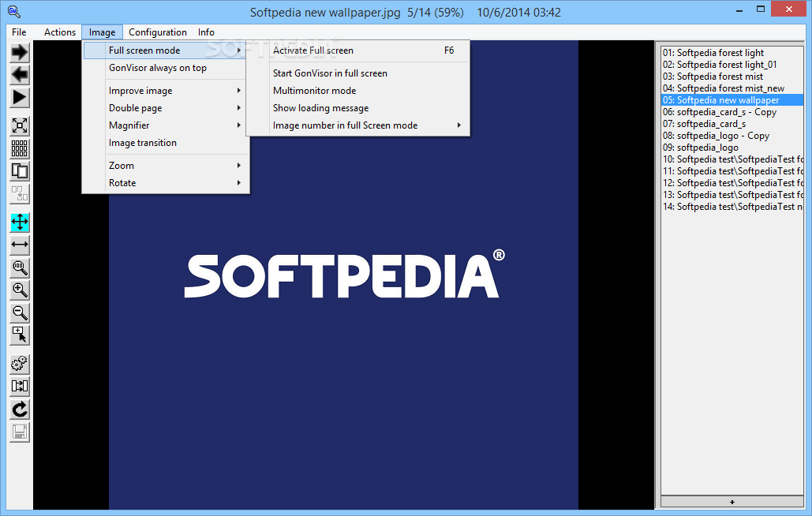The height and width of the screenshot is (516, 812).
Task: Expand Image number in full Screen mode submenu
Action: point(357,125)
